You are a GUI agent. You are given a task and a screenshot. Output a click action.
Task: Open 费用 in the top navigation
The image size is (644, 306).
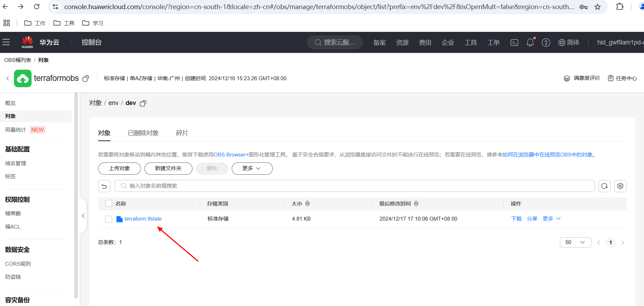click(x=425, y=42)
